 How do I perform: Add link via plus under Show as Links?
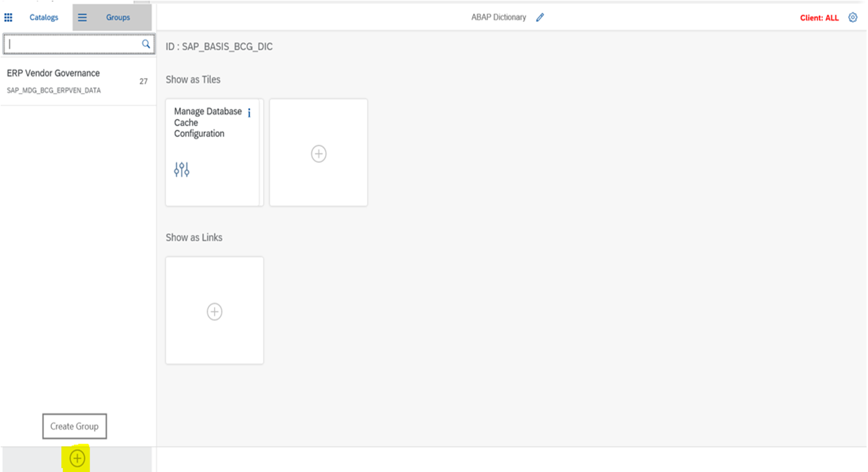[215, 311]
